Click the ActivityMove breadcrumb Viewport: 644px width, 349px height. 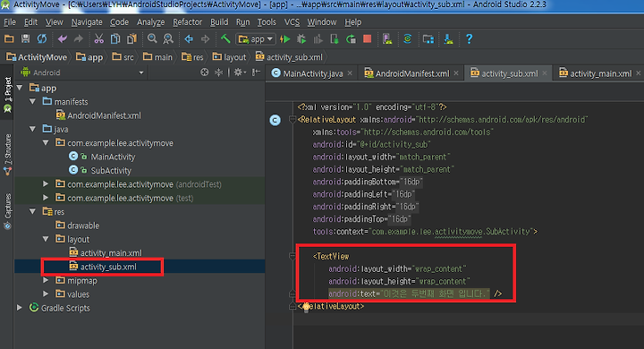[37, 57]
